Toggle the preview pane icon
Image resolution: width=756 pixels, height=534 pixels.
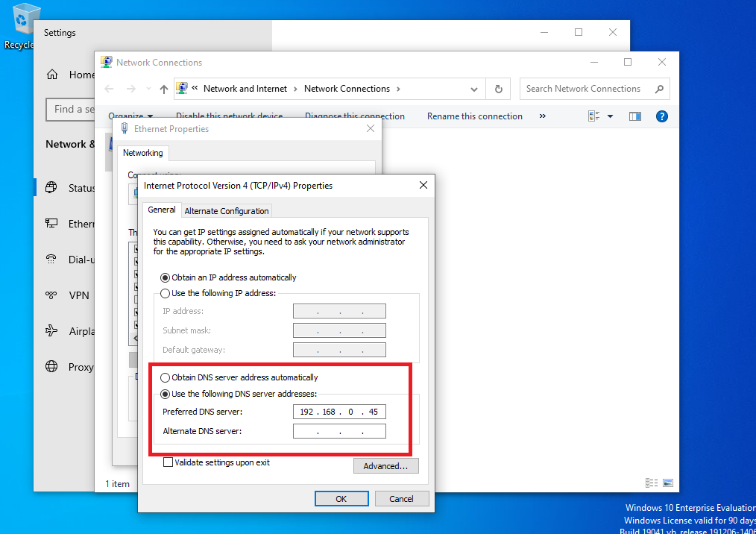[635, 116]
